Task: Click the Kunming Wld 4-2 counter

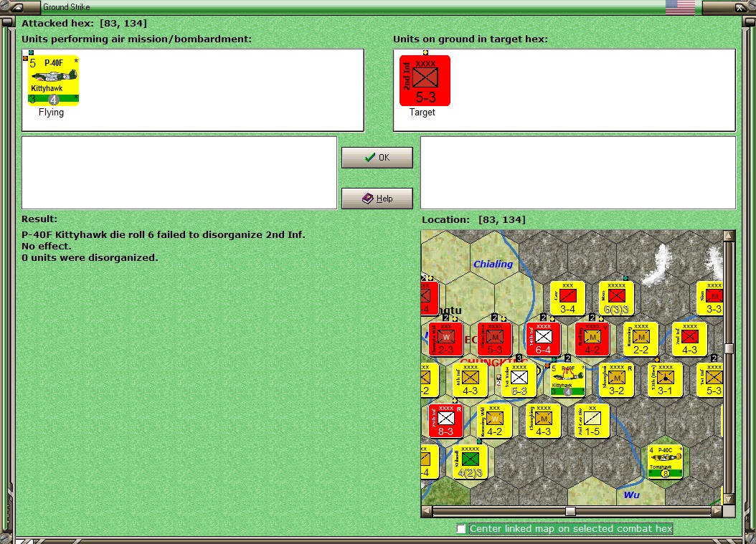Action: [495, 421]
